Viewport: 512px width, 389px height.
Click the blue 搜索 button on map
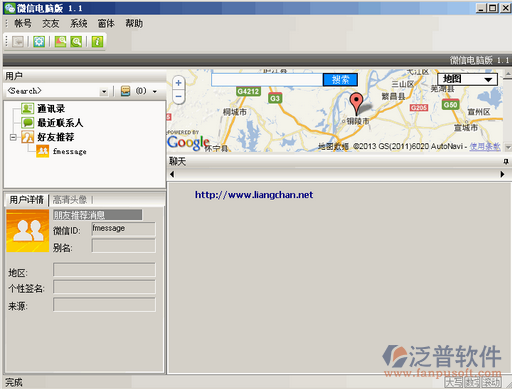(x=340, y=80)
